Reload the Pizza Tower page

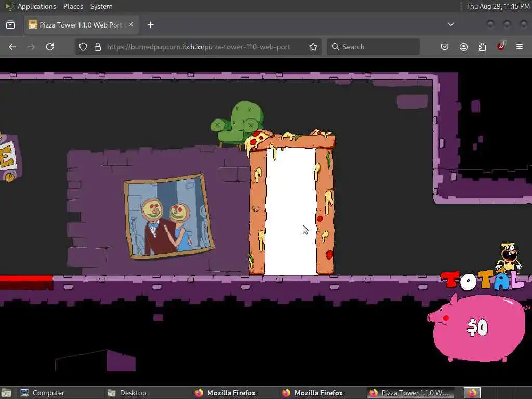[x=50, y=47]
